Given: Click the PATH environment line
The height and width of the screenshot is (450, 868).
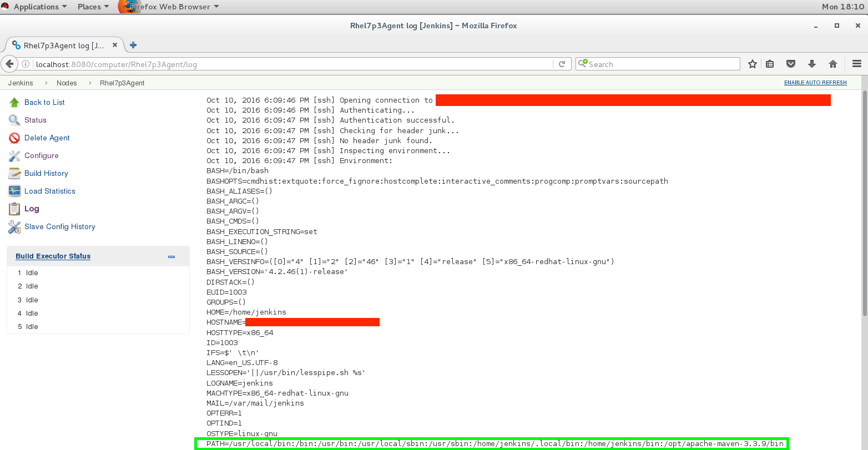Looking at the screenshot, I should pyautogui.click(x=496, y=444).
